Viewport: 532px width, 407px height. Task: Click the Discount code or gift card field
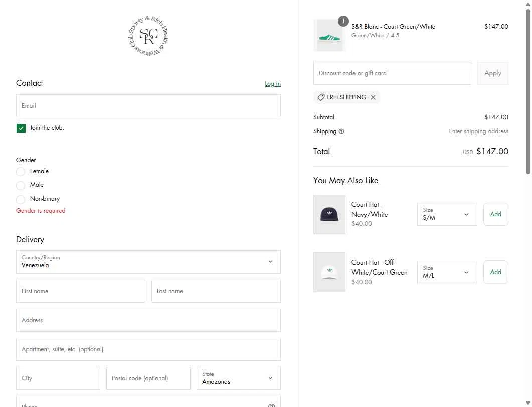pyautogui.click(x=392, y=73)
